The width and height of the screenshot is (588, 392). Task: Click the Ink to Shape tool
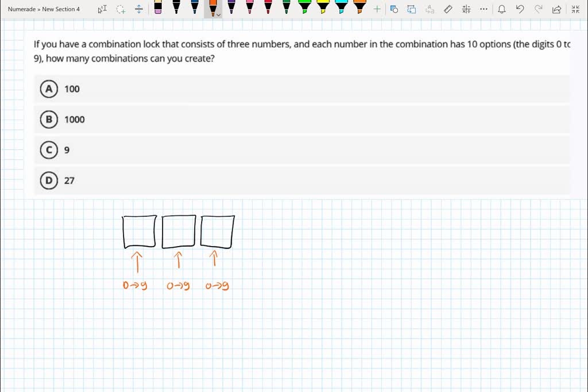pos(411,9)
